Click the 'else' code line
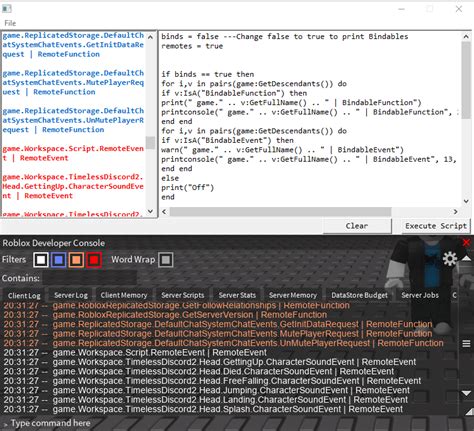The height and width of the screenshot is (431, 474). coord(170,178)
